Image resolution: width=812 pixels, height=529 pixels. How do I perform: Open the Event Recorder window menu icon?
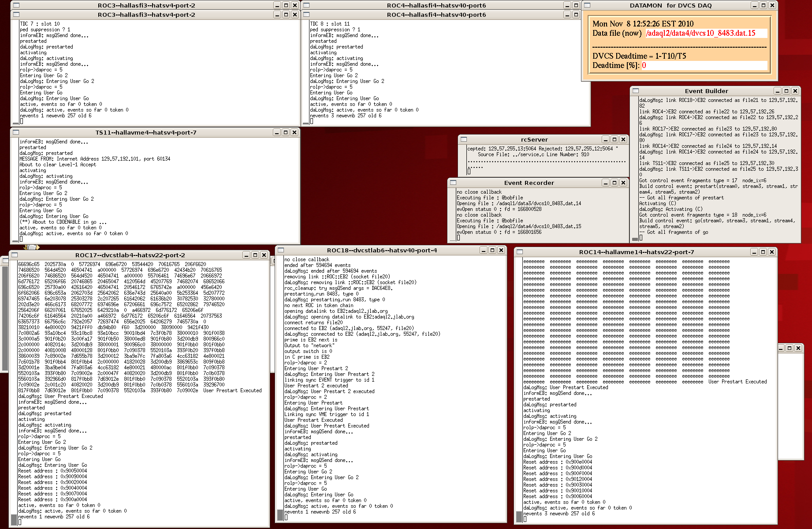pos(453,183)
